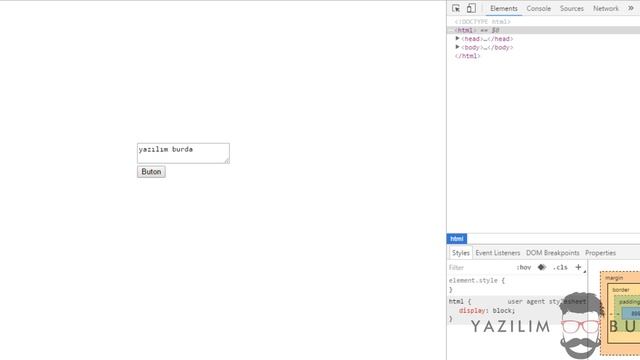Open the Sources tab
Viewport: 640px width, 360px height.
point(571,8)
